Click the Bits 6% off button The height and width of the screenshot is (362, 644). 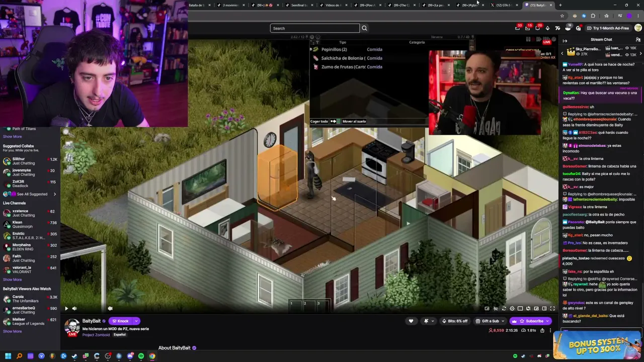[455, 321]
